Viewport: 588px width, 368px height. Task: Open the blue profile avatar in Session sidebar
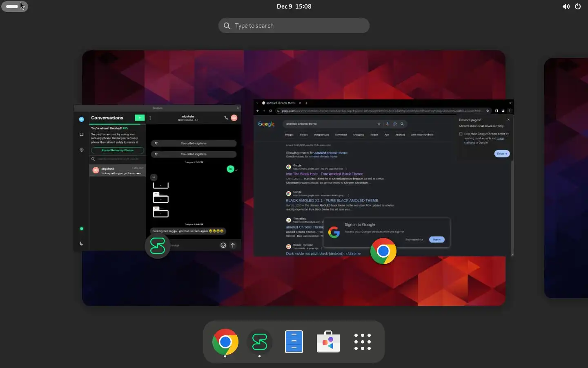click(x=81, y=119)
